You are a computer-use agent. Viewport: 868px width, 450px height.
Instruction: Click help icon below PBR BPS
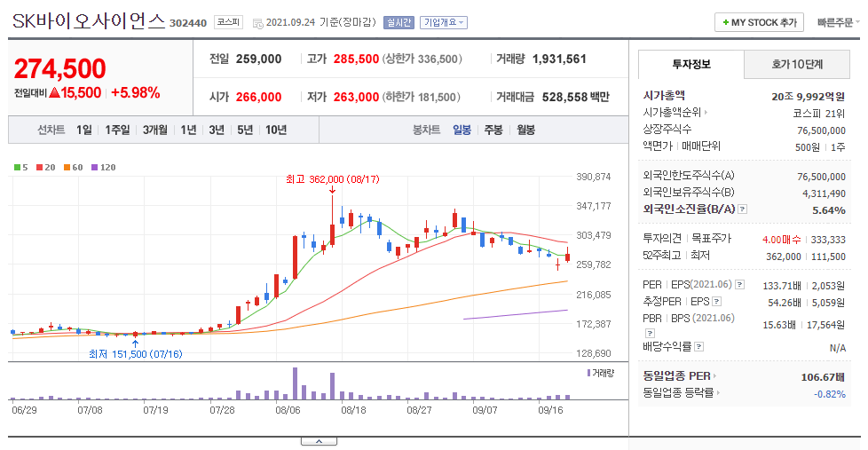[651, 333]
